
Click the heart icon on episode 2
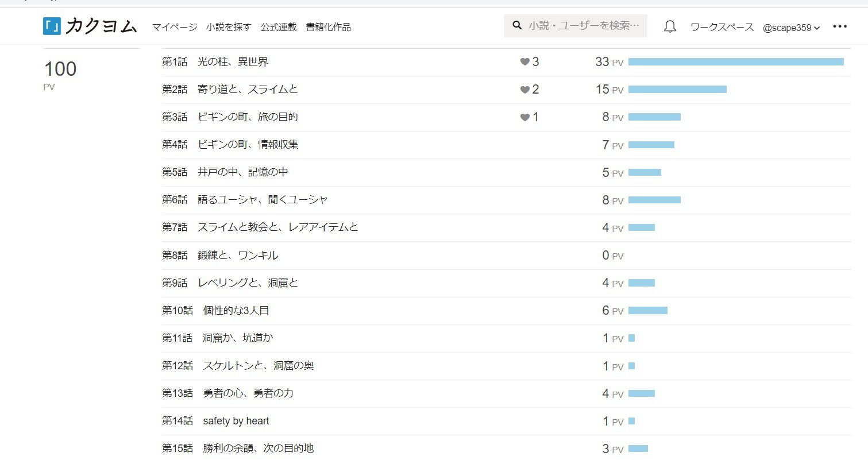pyautogui.click(x=524, y=90)
